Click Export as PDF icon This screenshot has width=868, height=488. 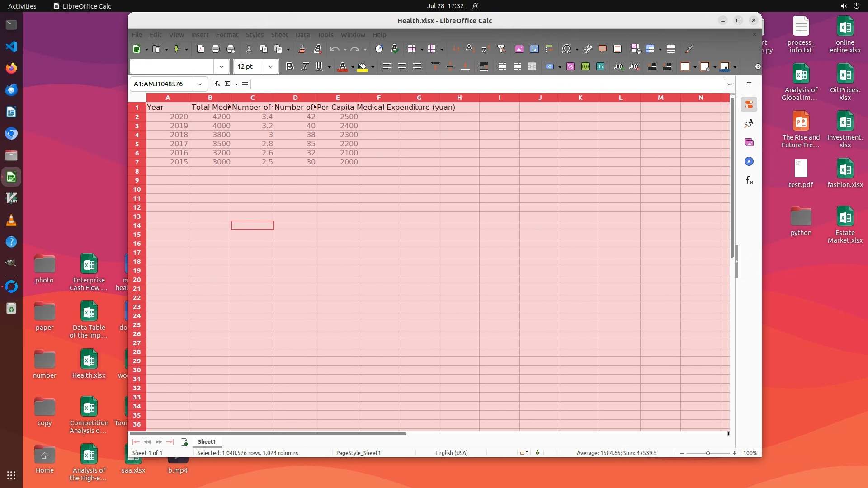coord(201,49)
